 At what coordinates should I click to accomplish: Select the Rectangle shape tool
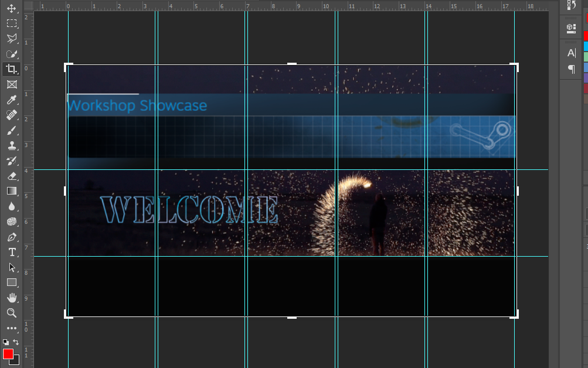pyautogui.click(x=12, y=282)
